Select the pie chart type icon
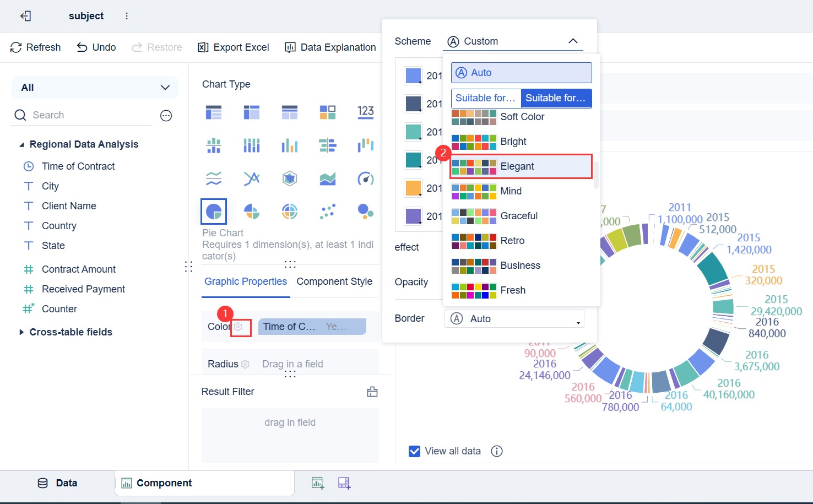This screenshot has height=504, width=813. pyautogui.click(x=214, y=212)
